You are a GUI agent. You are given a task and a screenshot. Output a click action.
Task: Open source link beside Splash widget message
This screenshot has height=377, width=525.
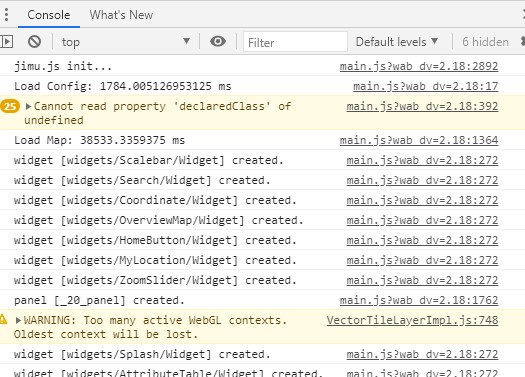tap(422, 354)
